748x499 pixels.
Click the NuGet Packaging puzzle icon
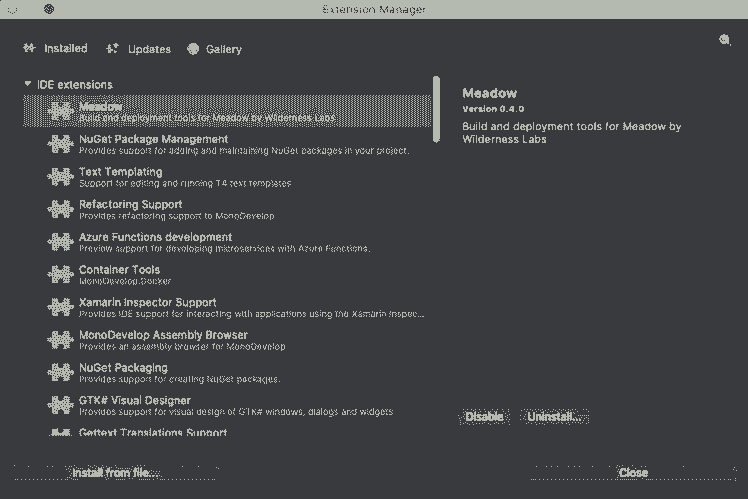(61, 373)
